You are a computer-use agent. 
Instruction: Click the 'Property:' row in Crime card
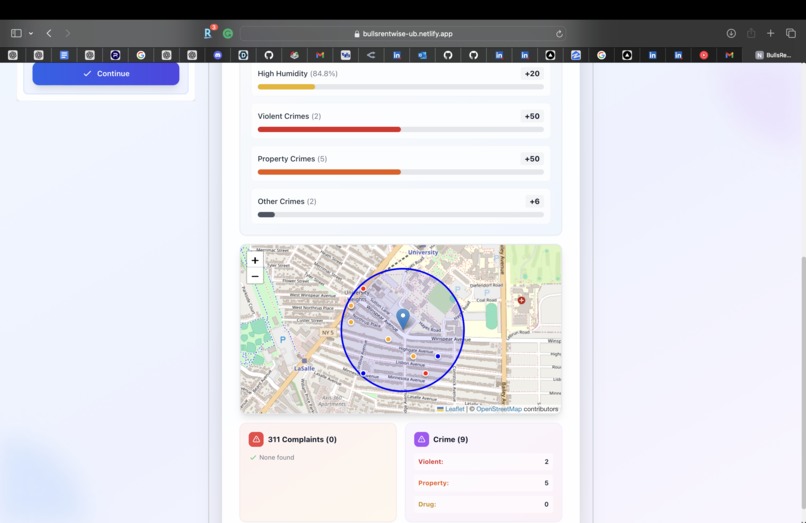(483, 483)
